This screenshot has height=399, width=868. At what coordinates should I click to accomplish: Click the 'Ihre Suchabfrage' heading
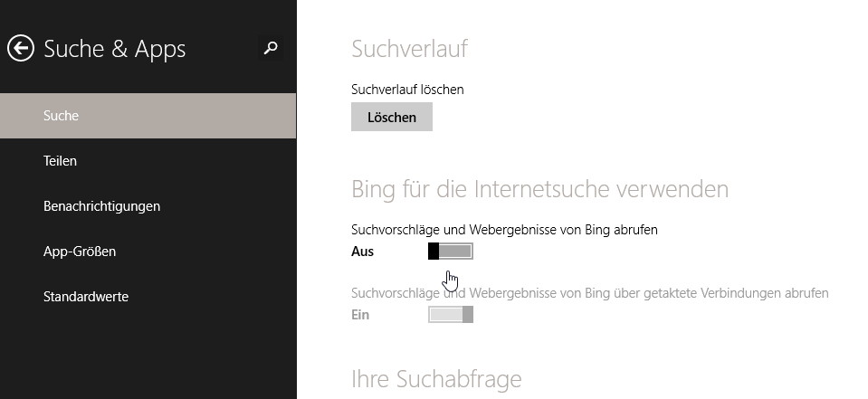[x=436, y=379]
